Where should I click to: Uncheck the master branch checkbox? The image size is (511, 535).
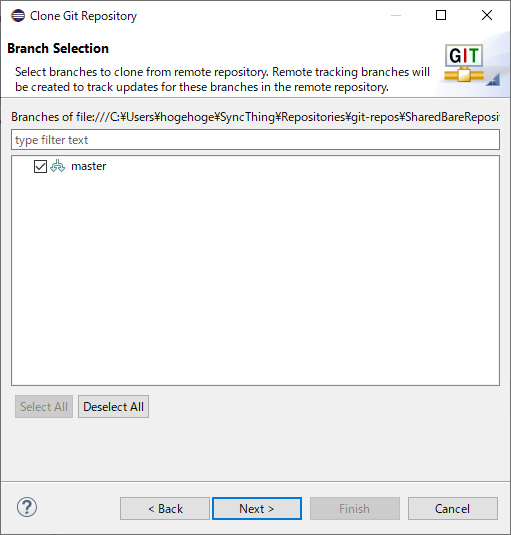tap(40, 167)
